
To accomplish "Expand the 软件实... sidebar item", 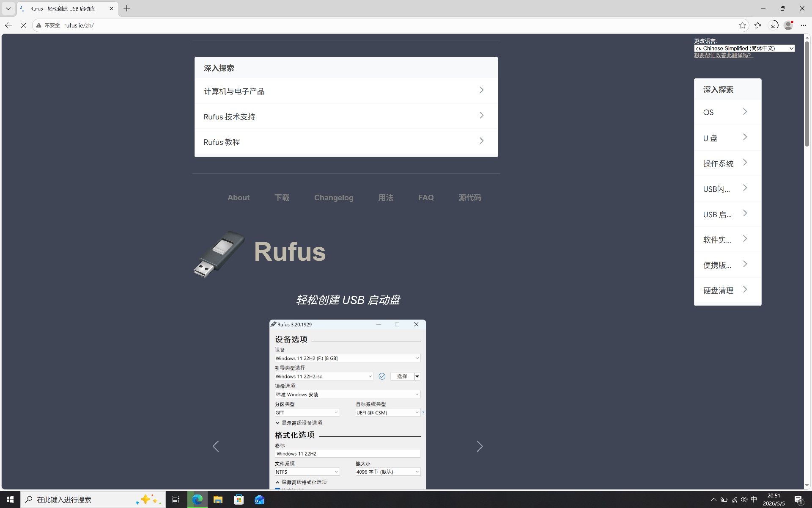I will click(727, 240).
